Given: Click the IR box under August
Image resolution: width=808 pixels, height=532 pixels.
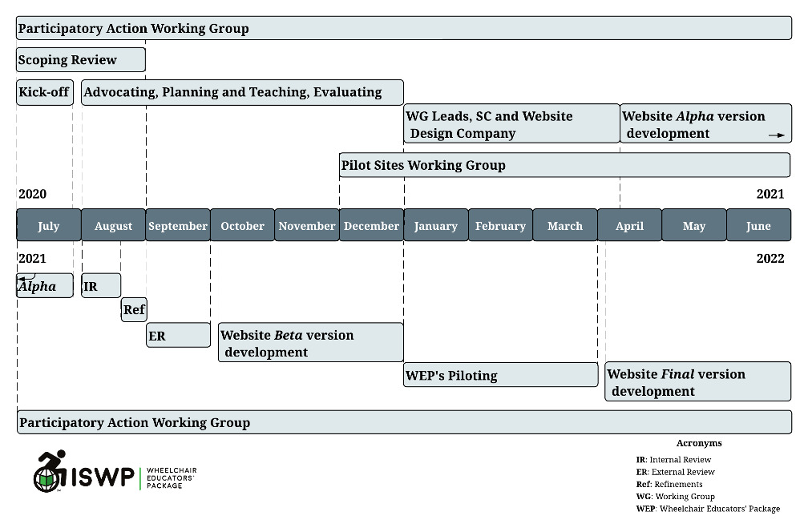Looking at the screenshot, I should coord(101,286).
